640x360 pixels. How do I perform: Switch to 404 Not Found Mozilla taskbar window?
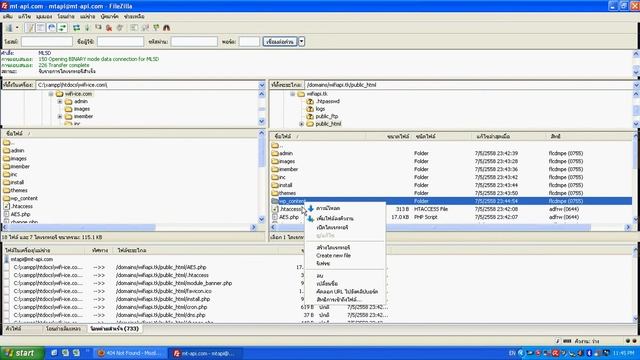click(x=130, y=353)
